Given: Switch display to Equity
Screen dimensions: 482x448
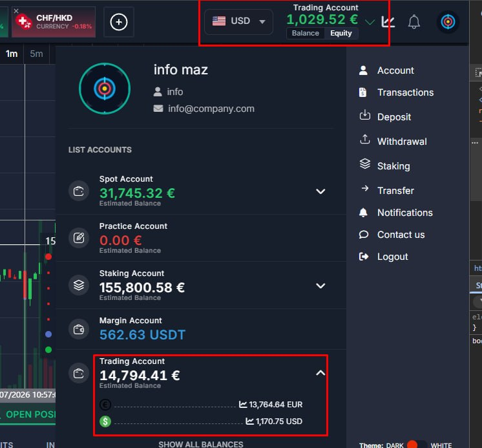Looking at the screenshot, I should (x=341, y=33).
